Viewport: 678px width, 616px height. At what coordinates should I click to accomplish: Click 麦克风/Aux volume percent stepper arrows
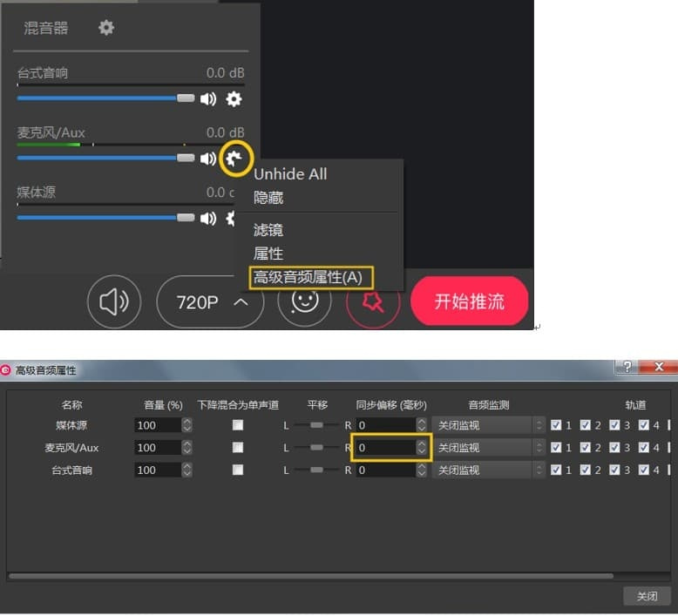186,448
